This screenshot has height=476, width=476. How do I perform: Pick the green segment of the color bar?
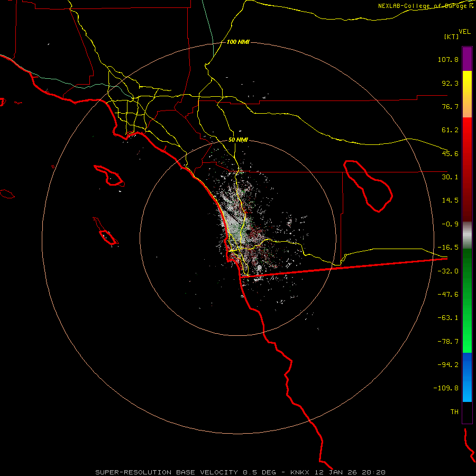pos(467,300)
